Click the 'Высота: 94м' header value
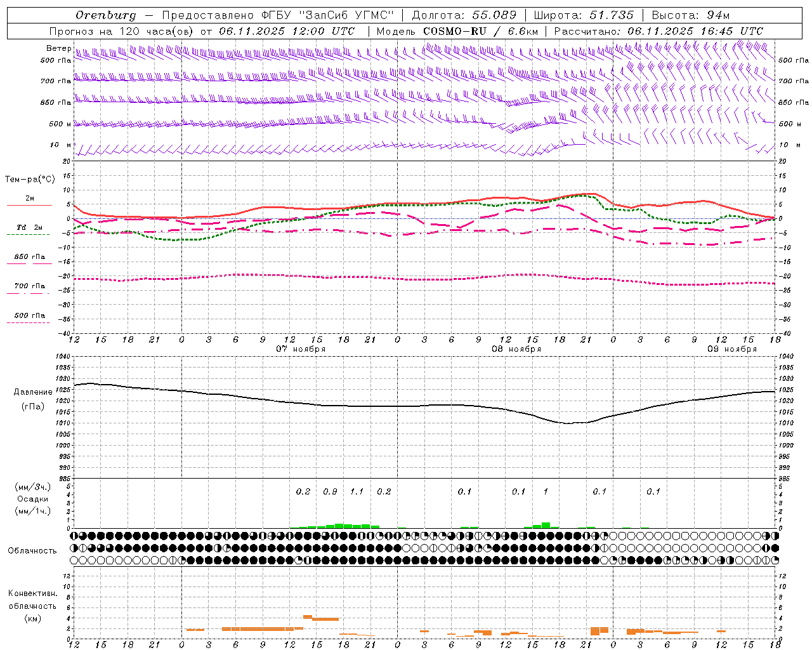The width and height of the screenshot is (812, 650). (691, 15)
